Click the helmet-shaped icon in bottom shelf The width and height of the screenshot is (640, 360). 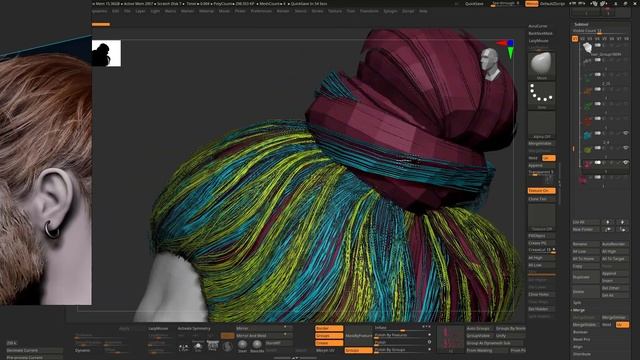198,347
